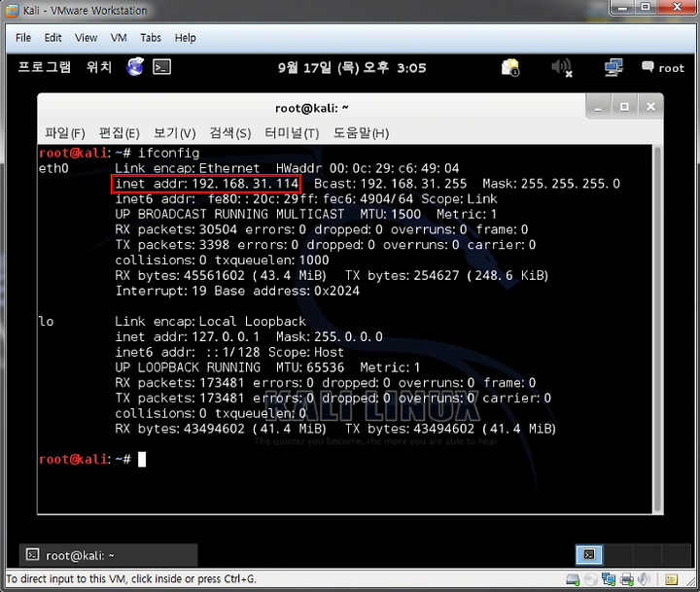700x592 pixels.
Task: Click the terminal cursor at the prompt
Action: click(x=142, y=459)
